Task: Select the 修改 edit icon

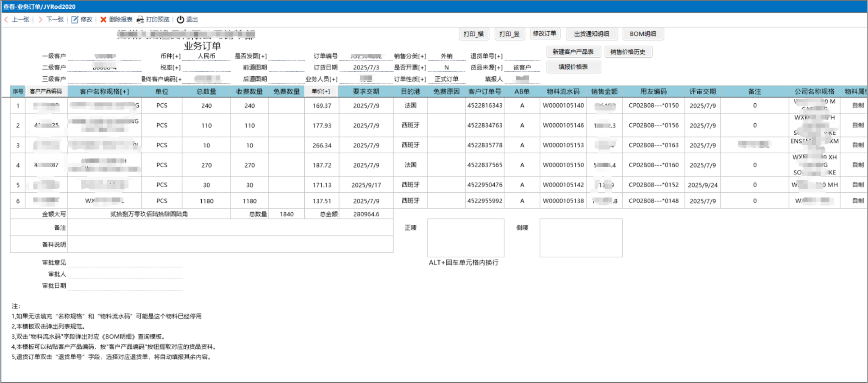Action: click(74, 19)
